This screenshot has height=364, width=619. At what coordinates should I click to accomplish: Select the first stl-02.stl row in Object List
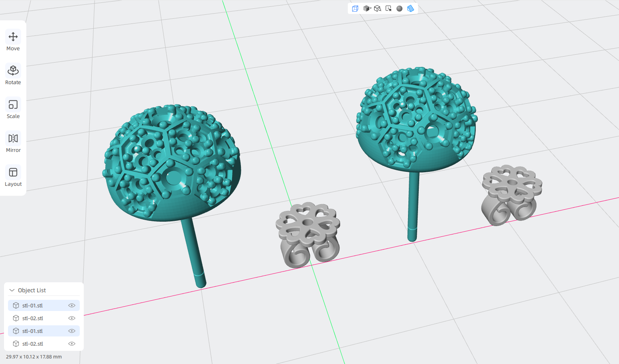pos(44,318)
